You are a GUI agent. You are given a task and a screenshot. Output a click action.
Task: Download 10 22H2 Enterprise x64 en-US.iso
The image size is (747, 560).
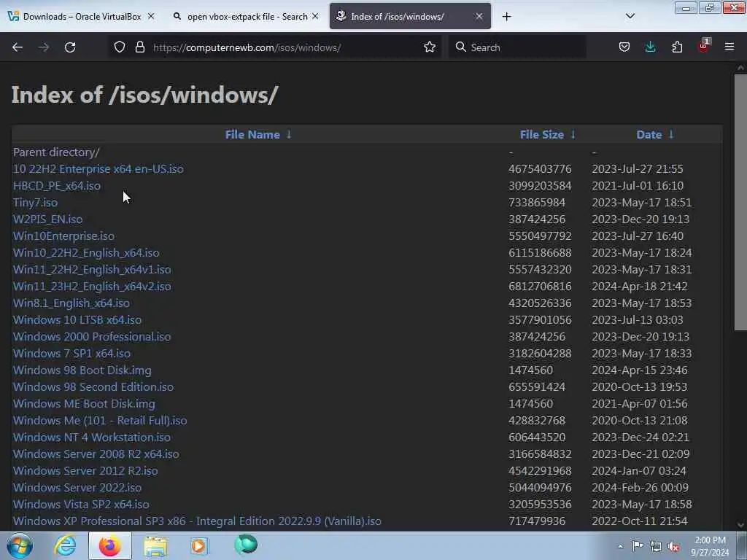[98, 169]
